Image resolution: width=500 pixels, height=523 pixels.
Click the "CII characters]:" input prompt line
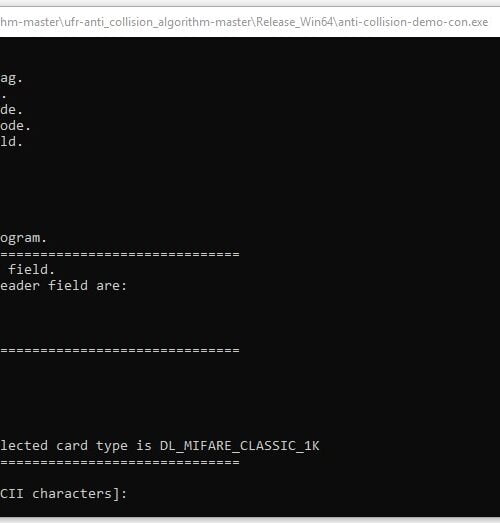point(63,494)
